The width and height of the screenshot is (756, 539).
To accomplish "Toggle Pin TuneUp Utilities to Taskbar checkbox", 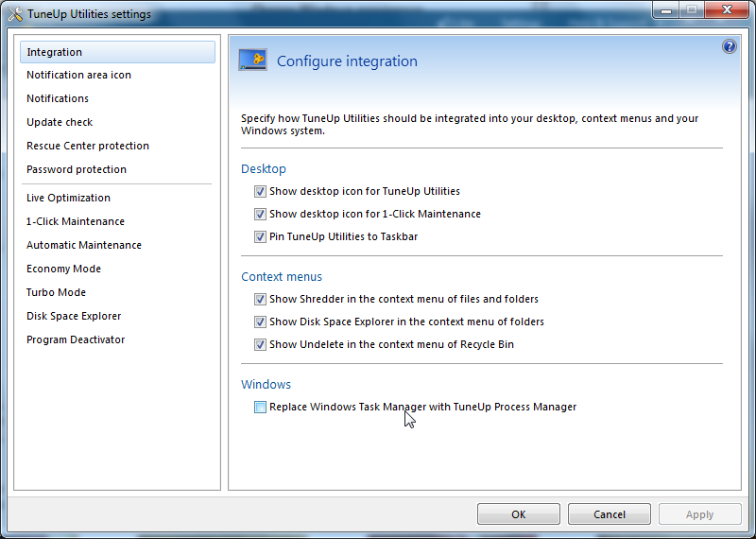I will (x=260, y=236).
